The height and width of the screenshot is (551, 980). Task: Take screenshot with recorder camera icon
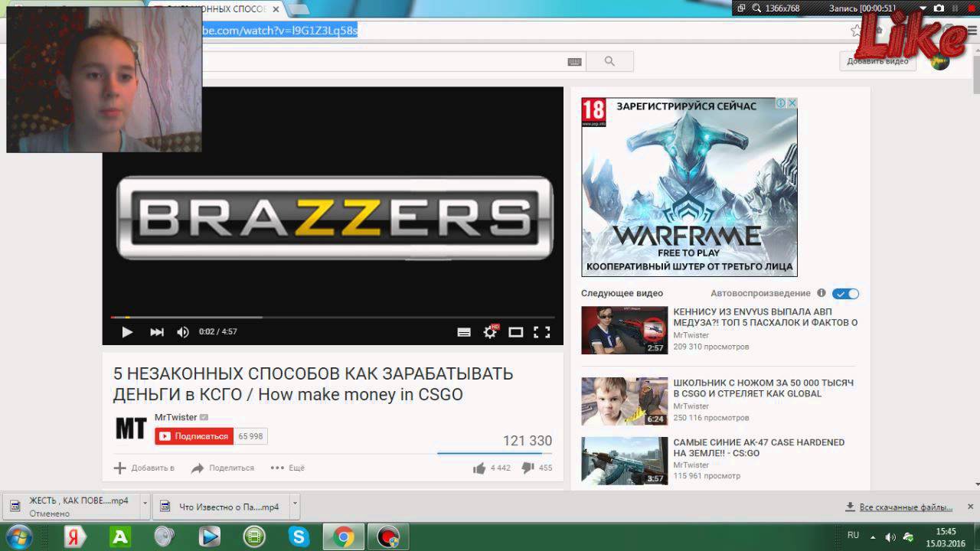[939, 8]
